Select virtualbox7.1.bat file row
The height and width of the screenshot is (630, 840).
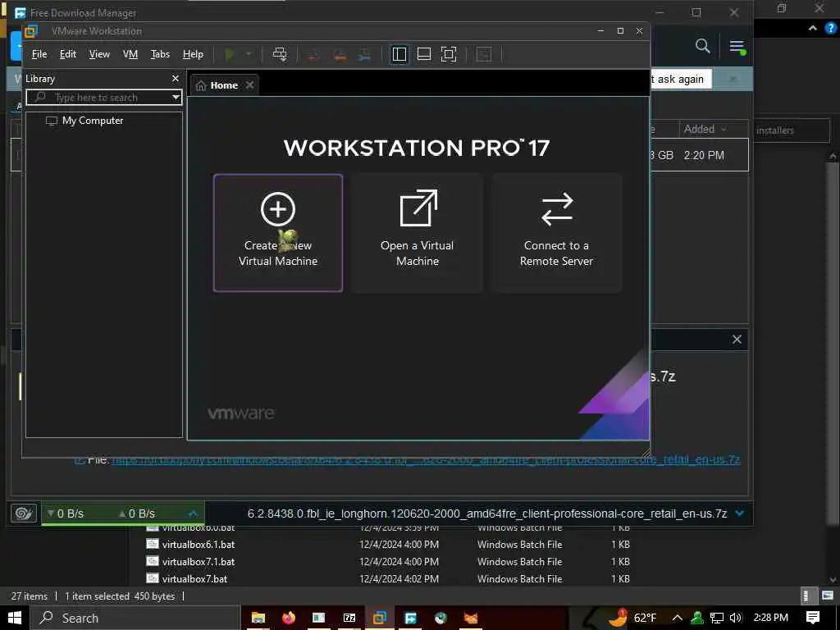point(388,561)
